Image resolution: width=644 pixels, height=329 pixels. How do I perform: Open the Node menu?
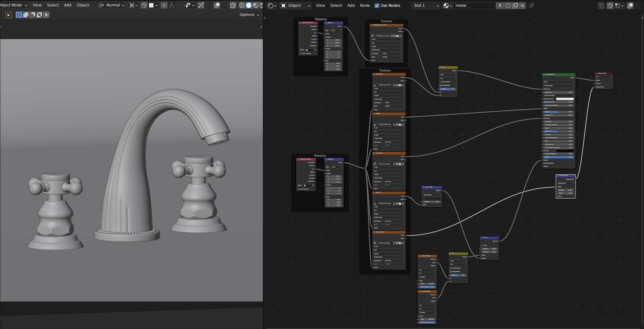365,5
